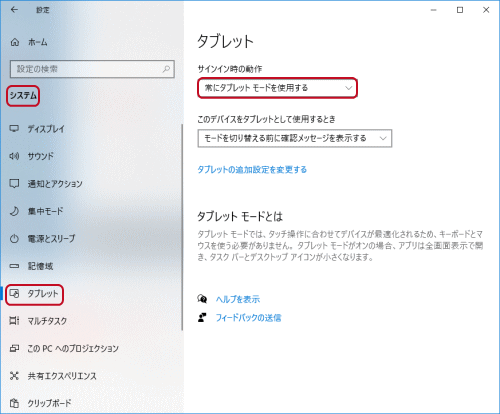Click フィードバックの送信 link
This screenshot has height=414, width=500.
[x=248, y=318]
